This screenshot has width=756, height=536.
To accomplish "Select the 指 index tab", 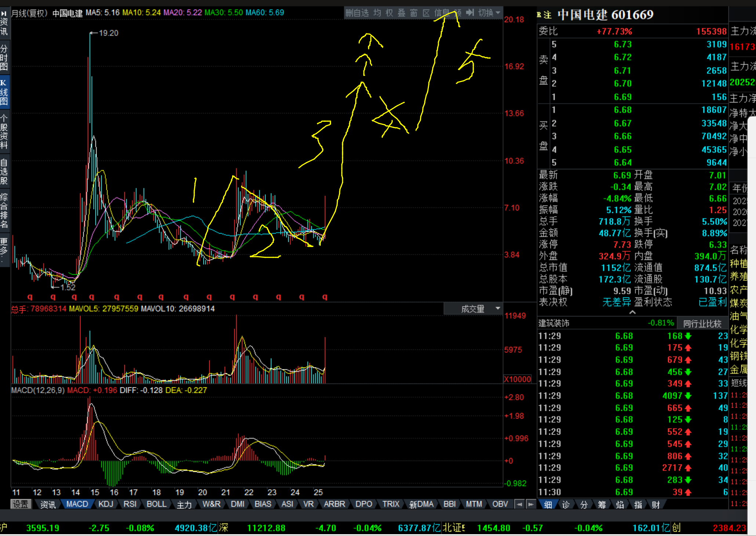I will (x=638, y=505).
